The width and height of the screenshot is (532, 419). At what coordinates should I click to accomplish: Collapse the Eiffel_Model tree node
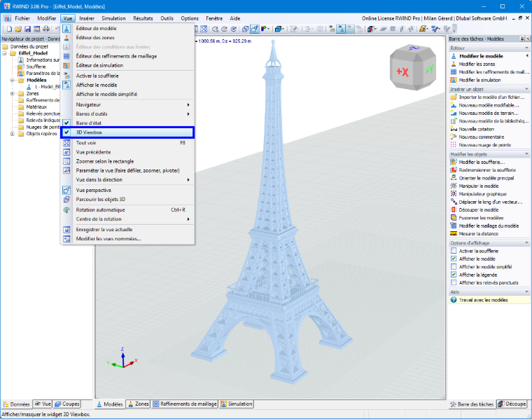pyautogui.click(x=4, y=53)
